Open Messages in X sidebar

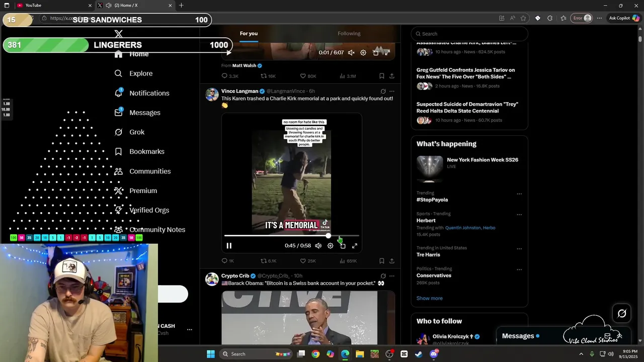(x=137, y=113)
